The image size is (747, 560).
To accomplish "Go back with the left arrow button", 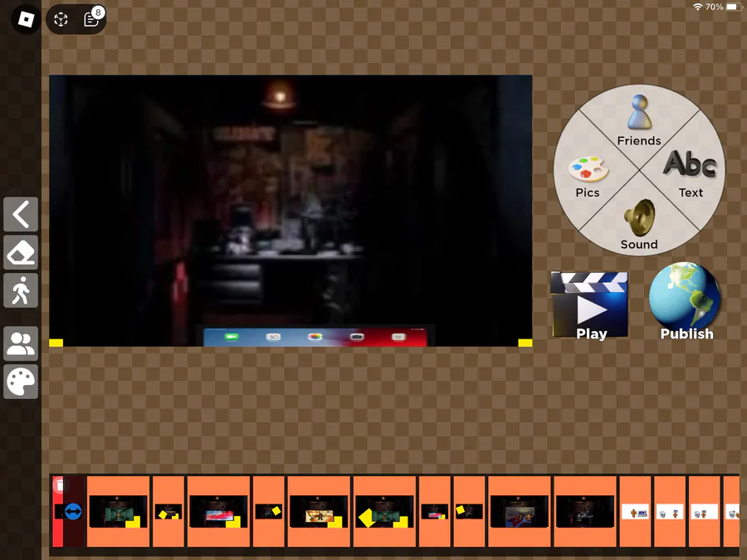I will (21, 214).
